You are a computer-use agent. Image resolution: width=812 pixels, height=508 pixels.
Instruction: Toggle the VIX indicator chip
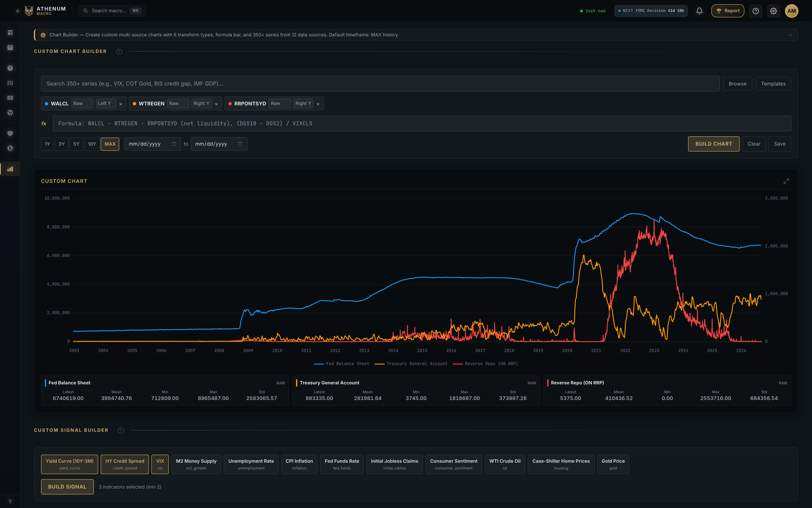click(x=160, y=464)
